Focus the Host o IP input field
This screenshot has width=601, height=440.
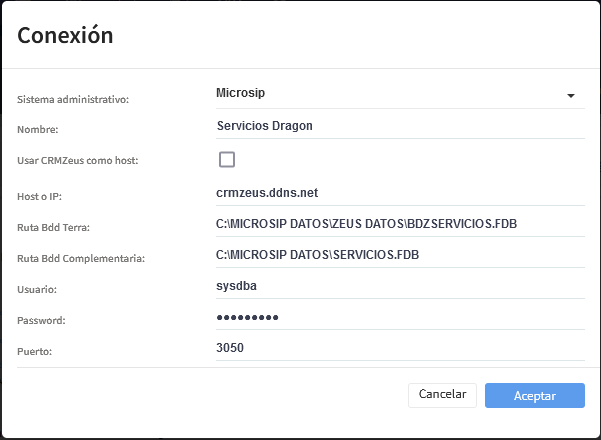[x=400, y=192]
